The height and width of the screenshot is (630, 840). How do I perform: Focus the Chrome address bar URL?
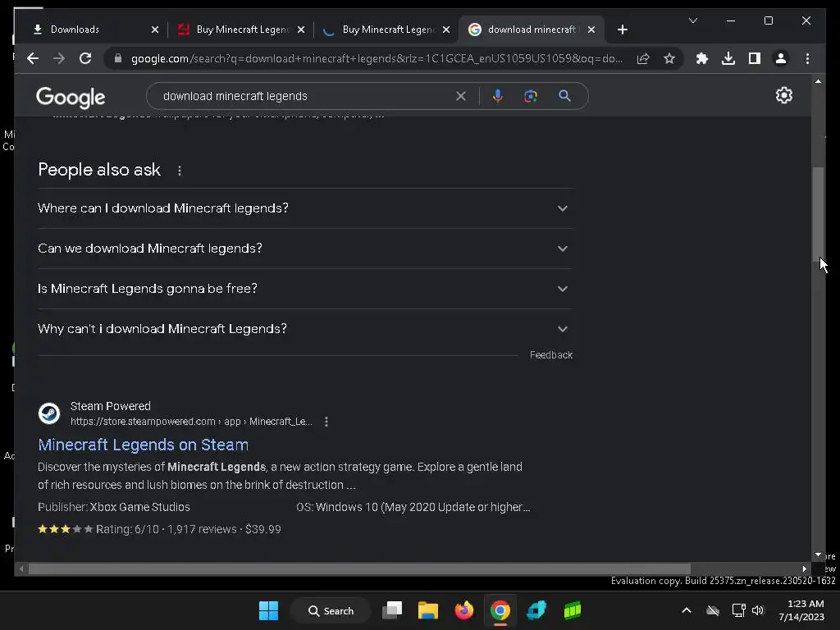tap(377, 58)
